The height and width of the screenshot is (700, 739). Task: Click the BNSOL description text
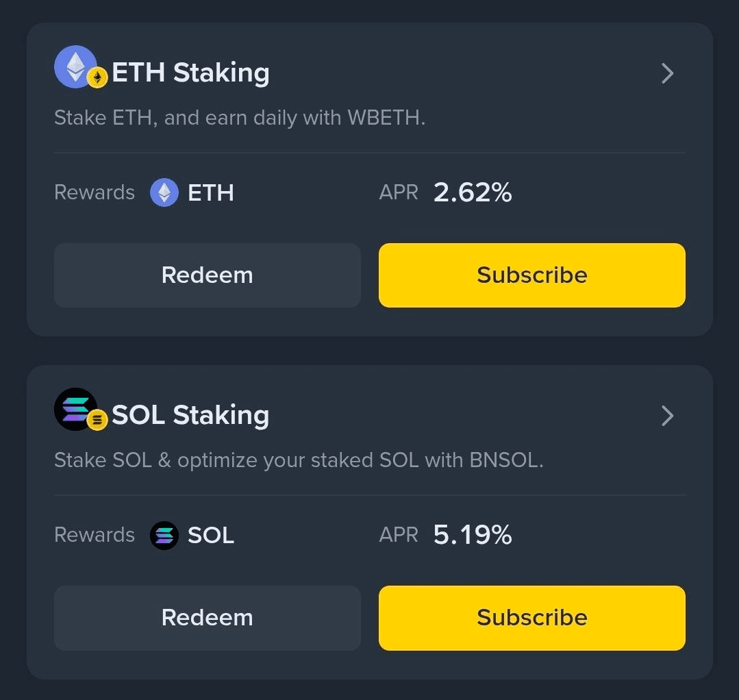(299, 460)
